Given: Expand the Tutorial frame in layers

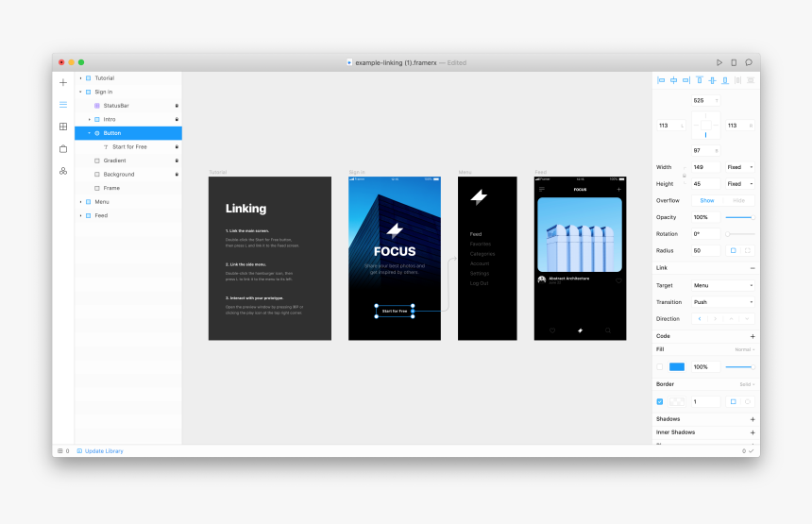Looking at the screenshot, I should [x=81, y=78].
